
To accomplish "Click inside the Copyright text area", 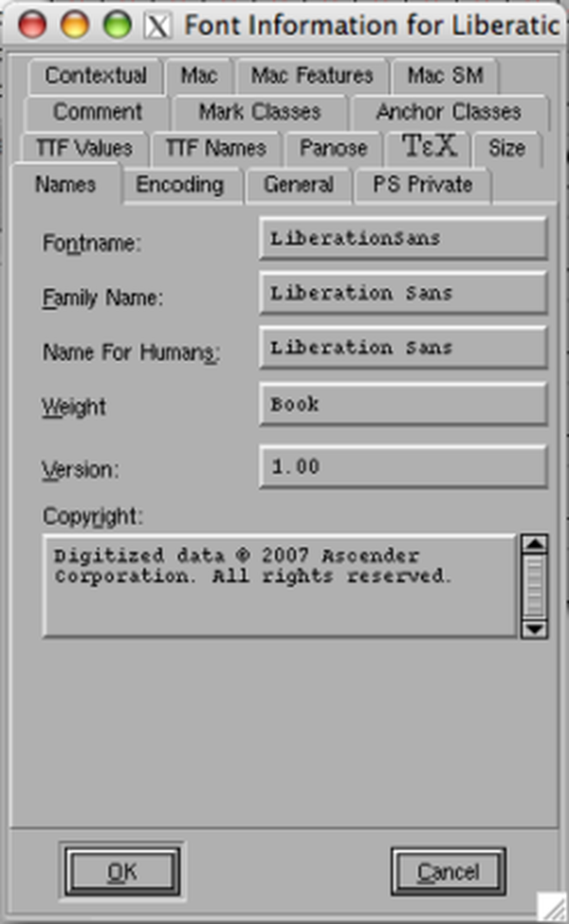I will 280,586.
